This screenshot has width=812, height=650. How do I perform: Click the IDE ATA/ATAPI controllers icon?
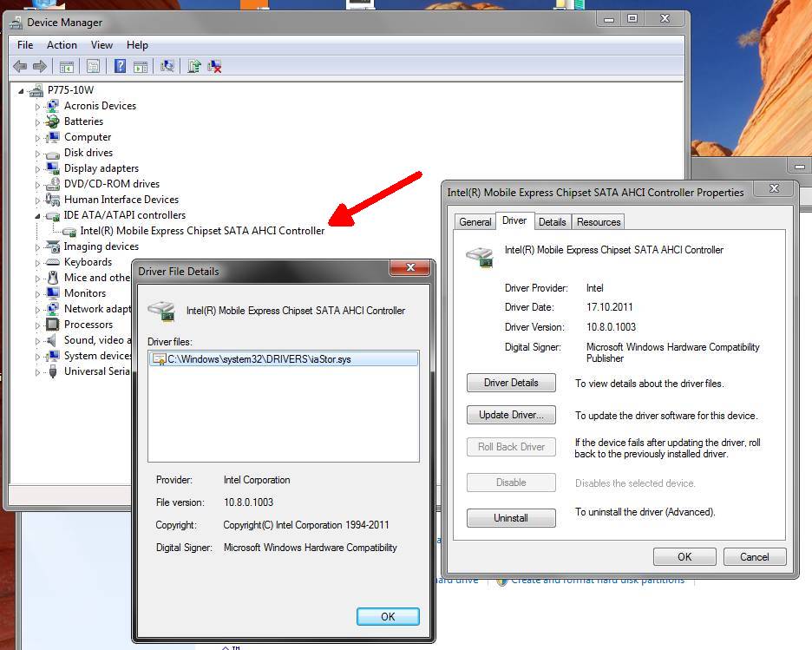pyautogui.click(x=52, y=215)
